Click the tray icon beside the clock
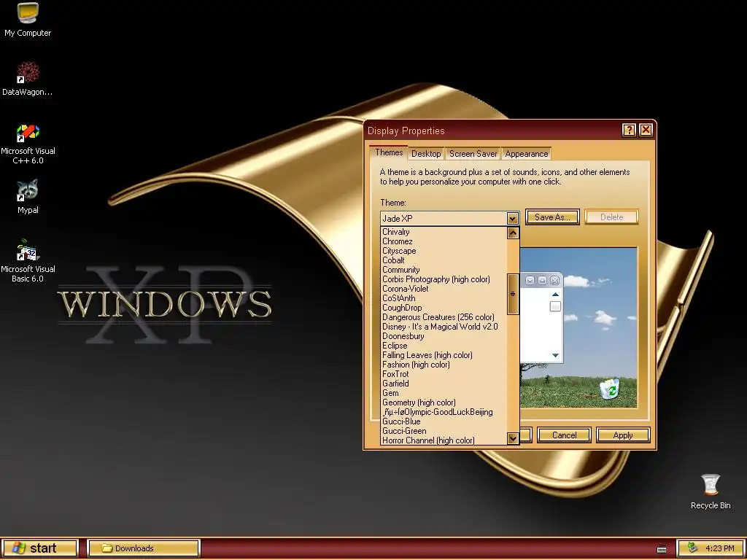Image resolution: width=747 pixels, height=560 pixels. point(693,548)
